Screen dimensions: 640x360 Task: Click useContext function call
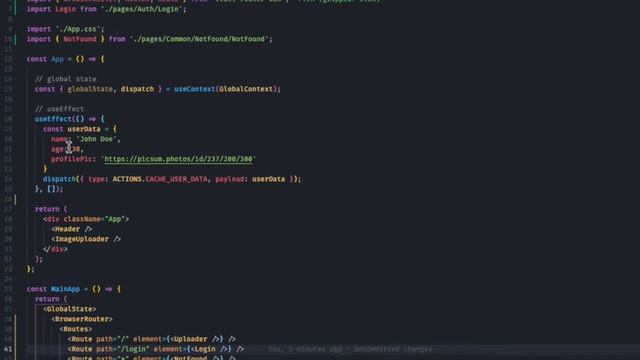coord(194,89)
